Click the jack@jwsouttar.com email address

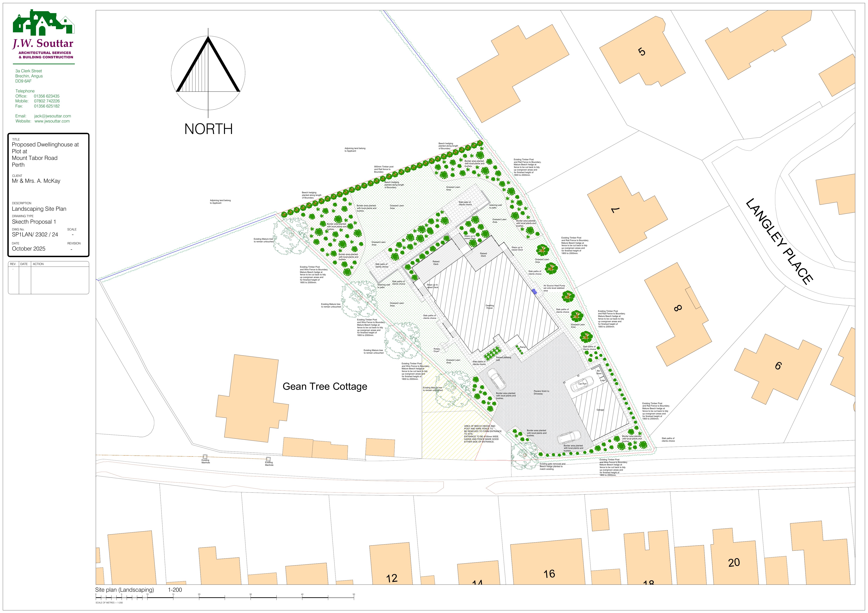[x=53, y=116]
